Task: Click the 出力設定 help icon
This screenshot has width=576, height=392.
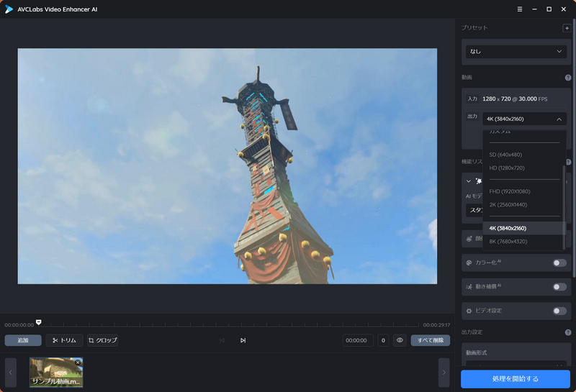Action: click(x=568, y=332)
